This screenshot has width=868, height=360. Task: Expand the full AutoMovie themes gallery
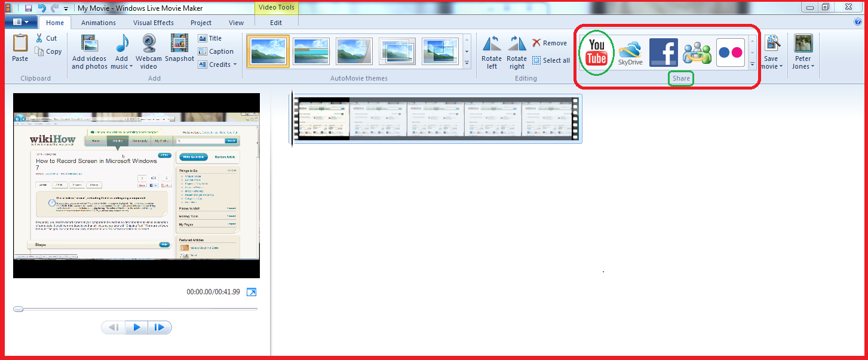click(x=467, y=64)
